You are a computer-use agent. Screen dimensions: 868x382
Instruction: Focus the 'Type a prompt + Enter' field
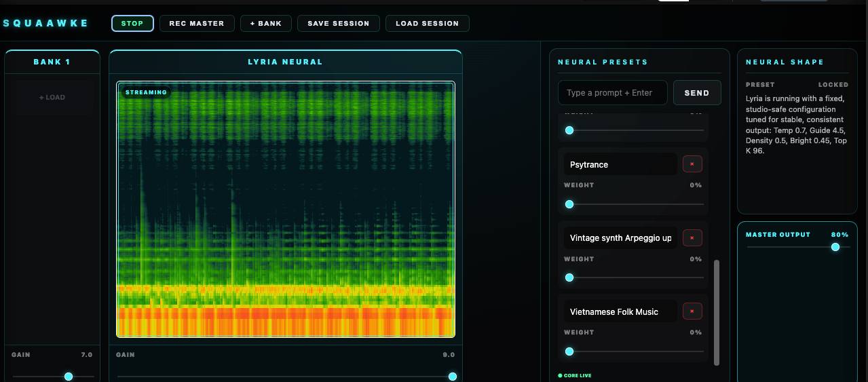click(x=613, y=93)
